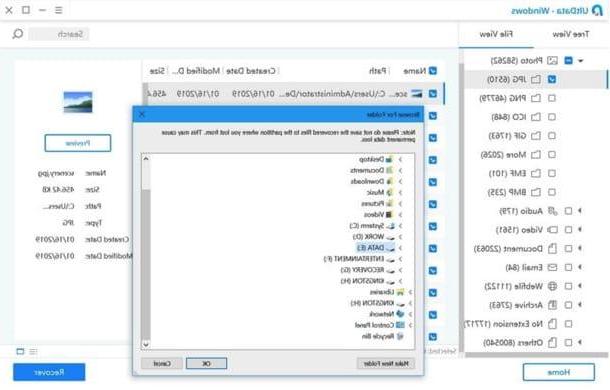610x390 pixels.
Task: Select WORK (D:) in the folder tree
Action: (368, 237)
